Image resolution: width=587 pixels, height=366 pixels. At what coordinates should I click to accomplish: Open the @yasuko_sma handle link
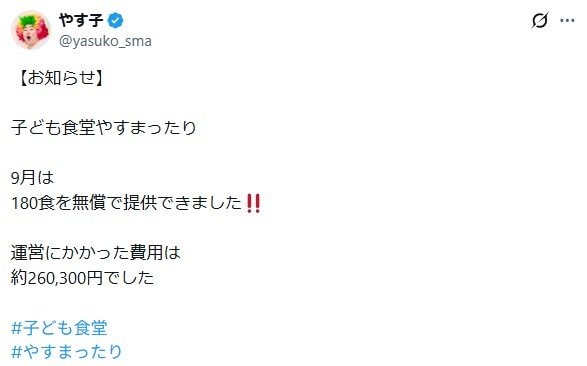coord(105,41)
